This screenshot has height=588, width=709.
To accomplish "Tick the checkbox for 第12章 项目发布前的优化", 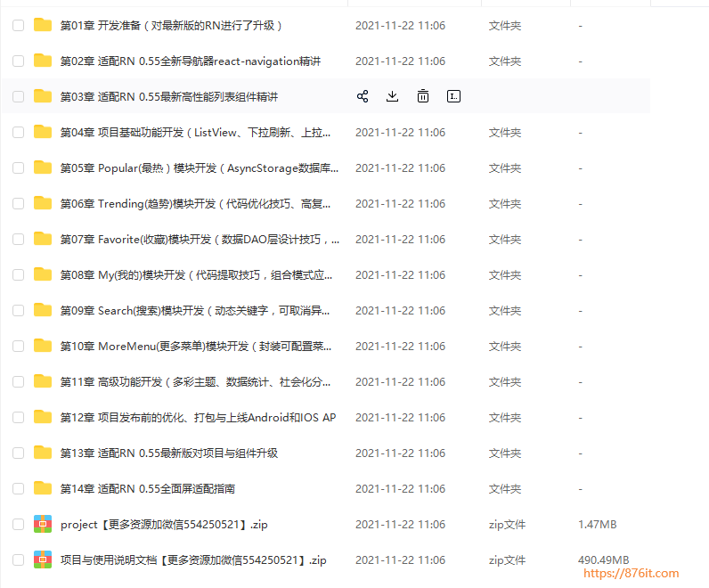I will pos(18,418).
